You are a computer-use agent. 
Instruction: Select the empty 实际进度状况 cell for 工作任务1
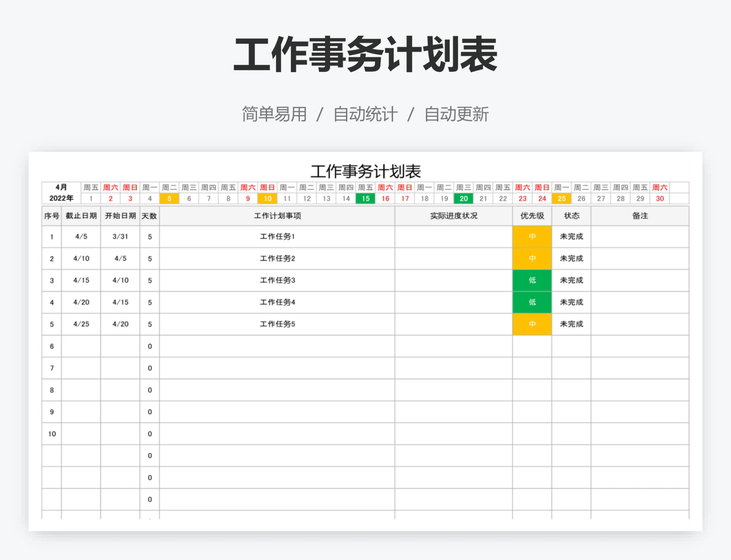pyautogui.click(x=453, y=237)
